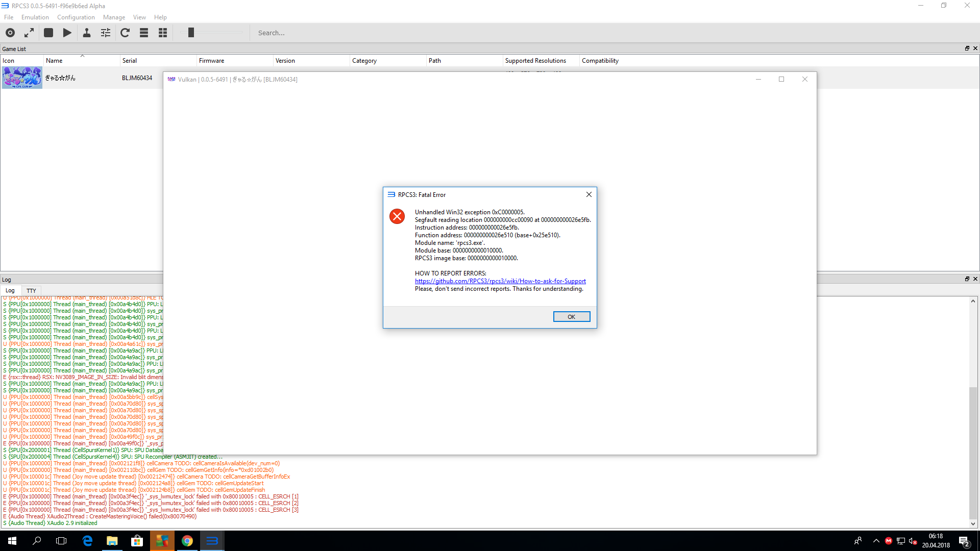Open the Emulation menu
Image resolution: width=980 pixels, height=551 pixels.
[x=35, y=17]
